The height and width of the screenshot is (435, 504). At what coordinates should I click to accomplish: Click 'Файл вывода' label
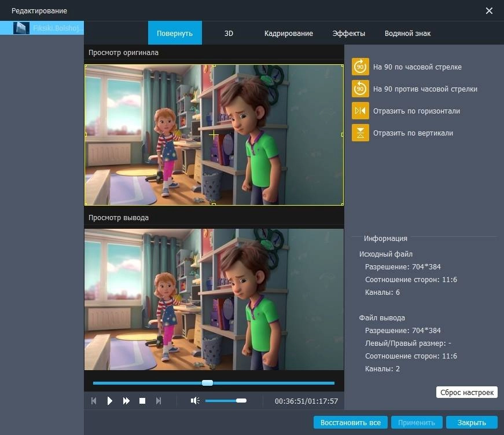tap(382, 317)
